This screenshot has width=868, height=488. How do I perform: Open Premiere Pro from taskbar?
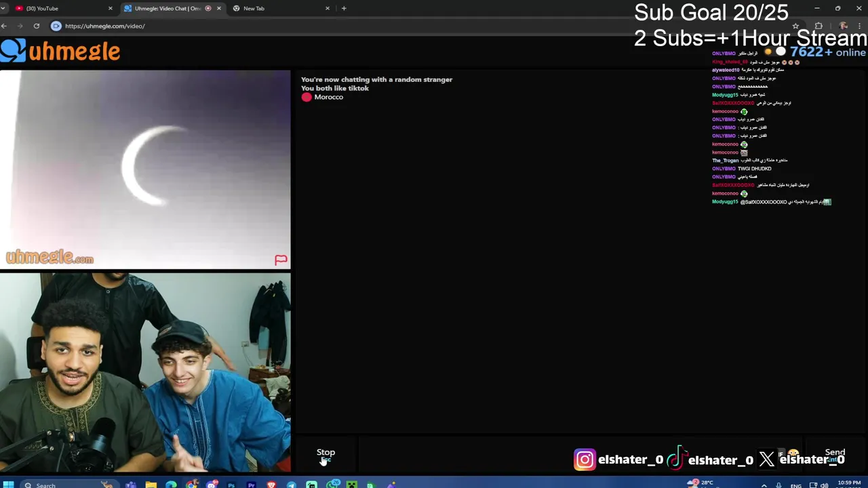(x=252, y=485)
